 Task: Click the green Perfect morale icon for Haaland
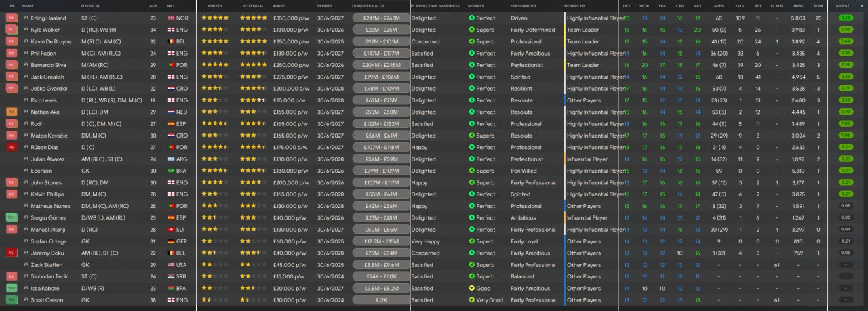coord(472,18)
